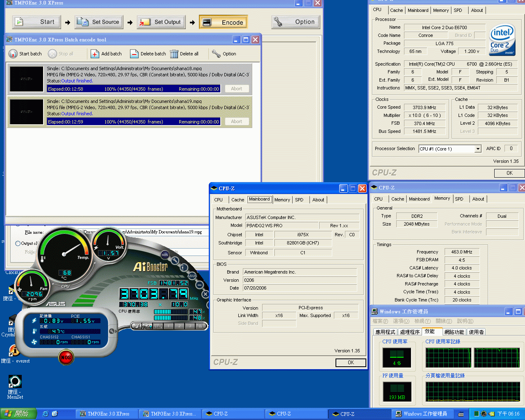
Task: Open the 檢視 menu in Task Manager
Action: [422, 321]
